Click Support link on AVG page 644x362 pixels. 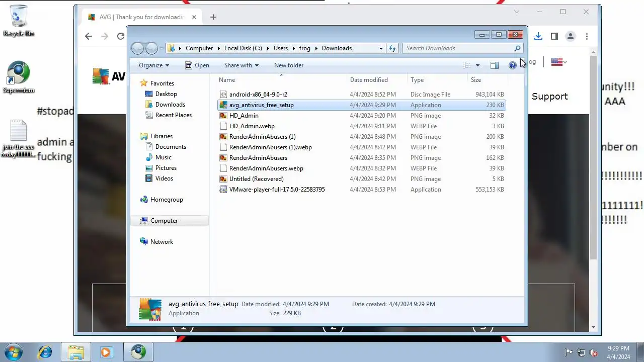click(549, 96)
